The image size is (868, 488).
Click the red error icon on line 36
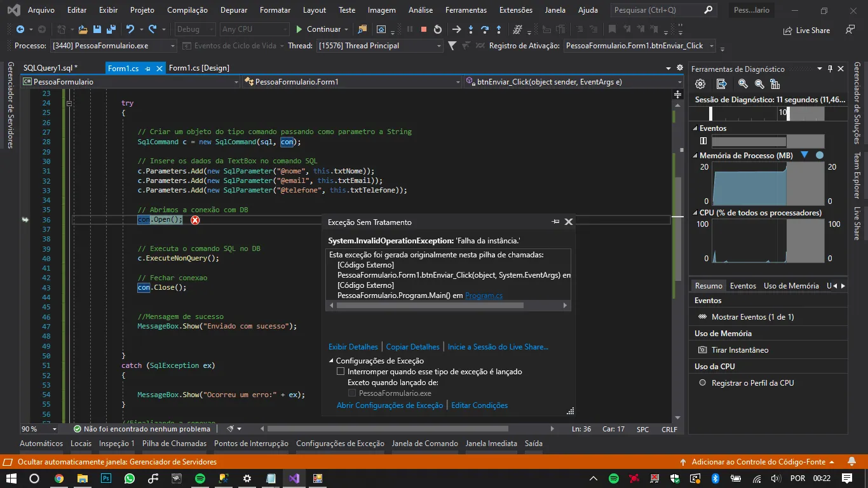point(195,220)
